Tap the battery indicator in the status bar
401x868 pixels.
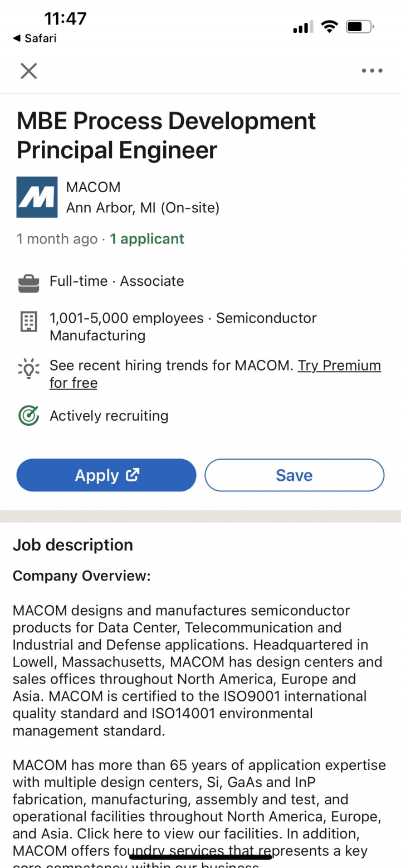tap(360, 26)
